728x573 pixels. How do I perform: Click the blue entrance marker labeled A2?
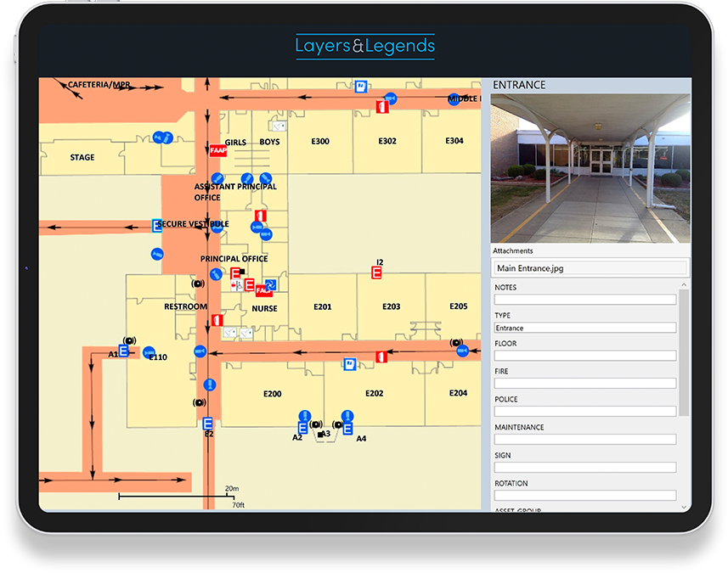(x=303, y=429)
